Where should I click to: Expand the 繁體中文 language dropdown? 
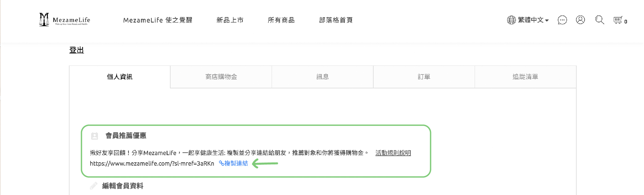(533, 20)
